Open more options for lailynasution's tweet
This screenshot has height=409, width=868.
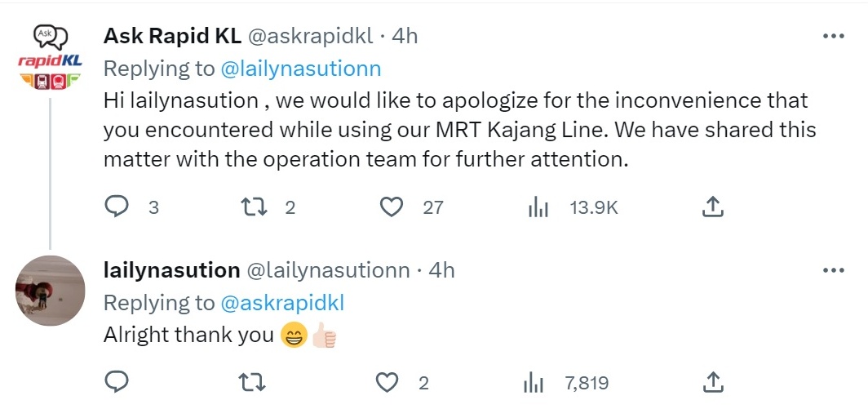832,270
